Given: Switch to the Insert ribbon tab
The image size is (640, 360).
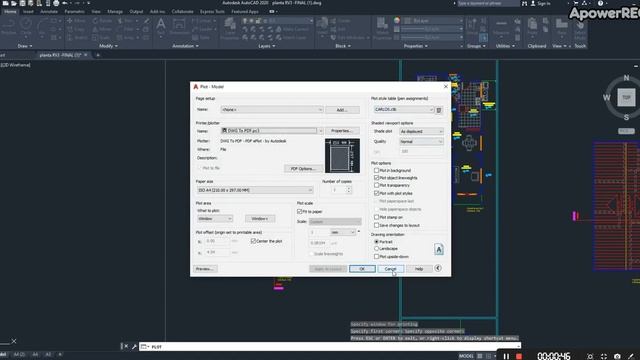Looking at the screenshot, I should point(28,11).
